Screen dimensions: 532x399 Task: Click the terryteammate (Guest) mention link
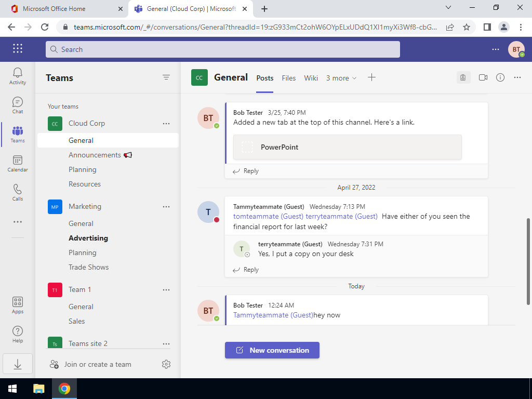pyautogui.click(x=341, y=217)
